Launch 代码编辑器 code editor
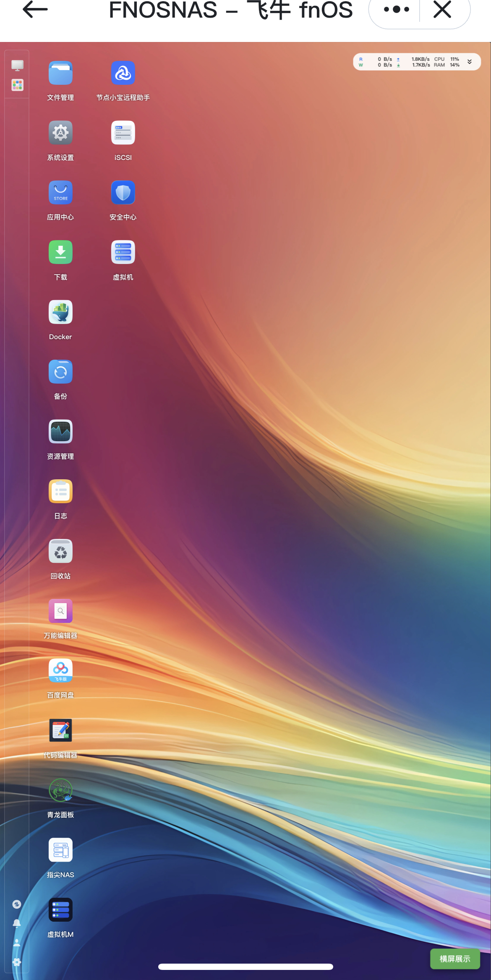The image size is (491, 980). coord(60,731)
